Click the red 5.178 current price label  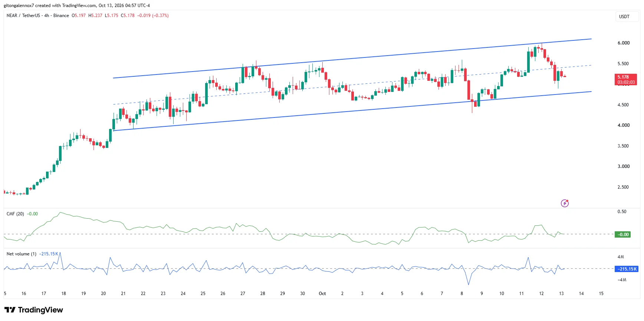tap(626, 79)
